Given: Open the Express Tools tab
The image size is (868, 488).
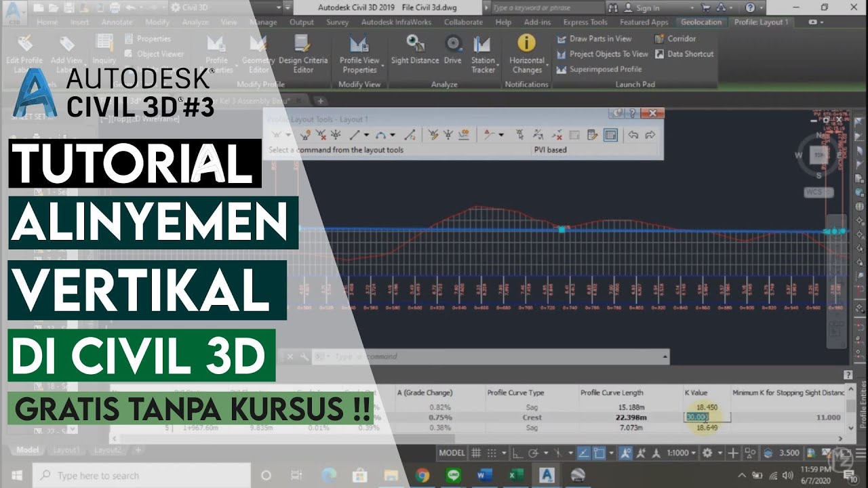Looking at the screenshot, I should click(585, 22).
